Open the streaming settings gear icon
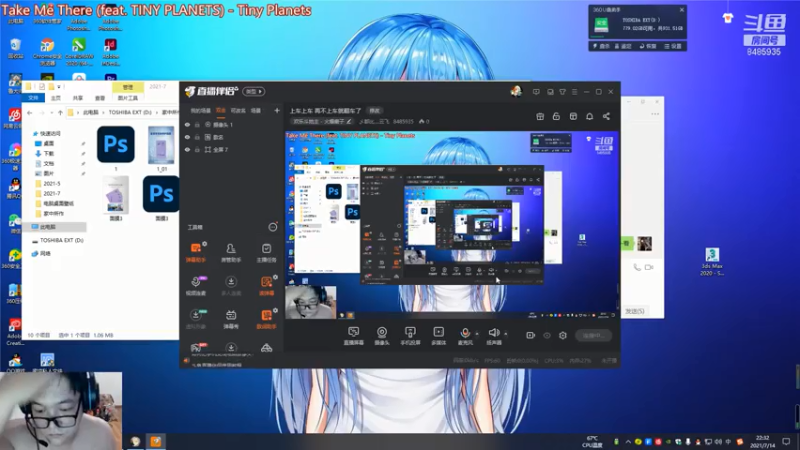The width and height of the screenshot is (800, 450). [563, 335]
